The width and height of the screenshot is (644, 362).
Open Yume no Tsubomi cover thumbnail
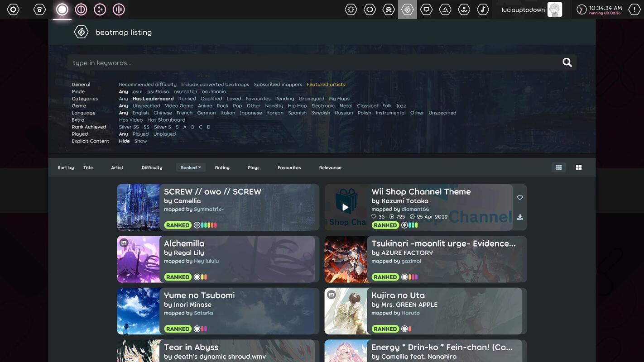pyautogui.click(x=138, y=311)
